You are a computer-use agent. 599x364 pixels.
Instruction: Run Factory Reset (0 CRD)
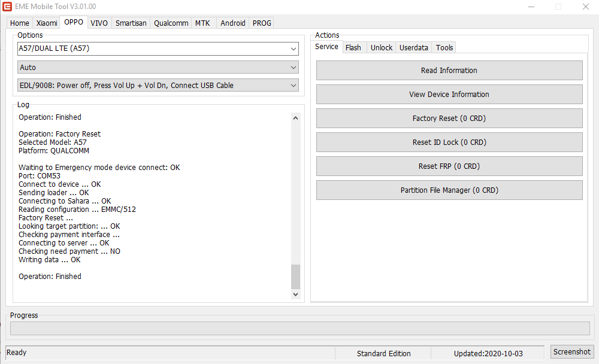[449, 119]
